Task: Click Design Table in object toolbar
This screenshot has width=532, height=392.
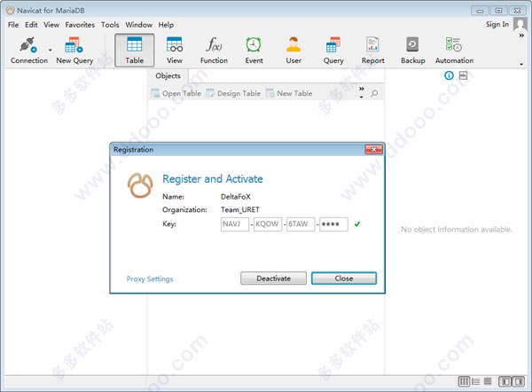Action: 233,93
